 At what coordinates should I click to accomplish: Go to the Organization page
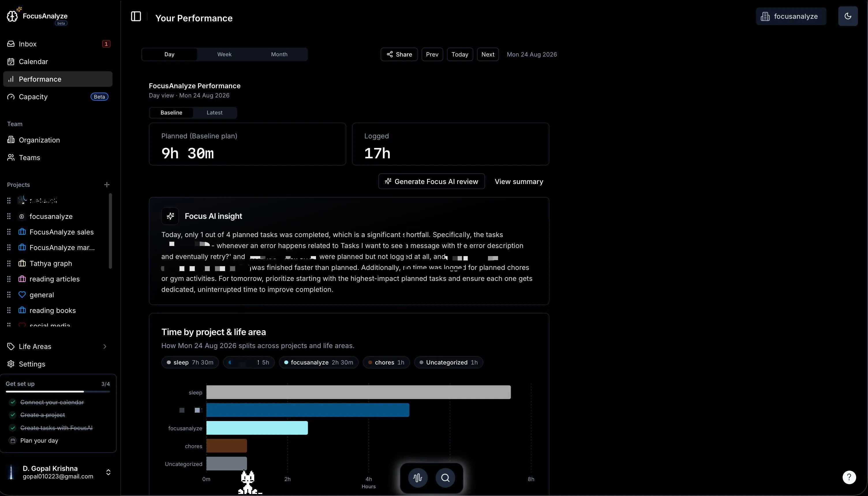coord(58,140)
